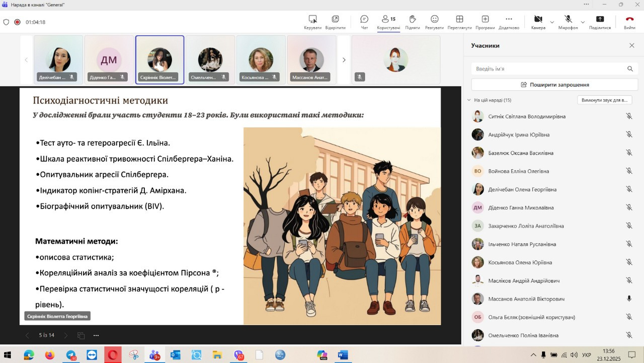644x363 pixels.
Task: Open Microsoft Word from the taskbar
Action: coord(343,355)
